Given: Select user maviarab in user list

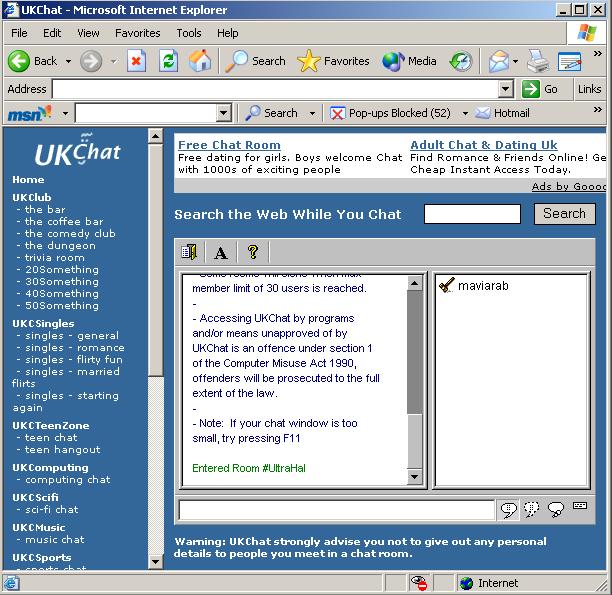Looking at the screenshot, I should [483, 286].
